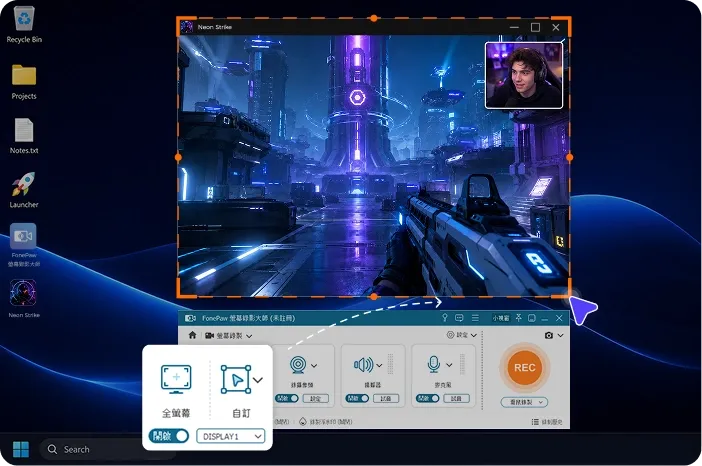Select the FonePaw desktop shortcut icon

24,245
